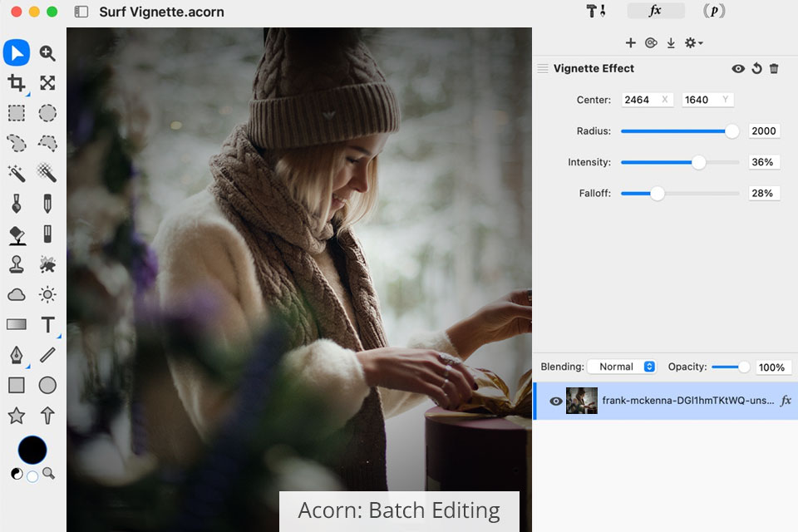Select the Instant Alpha wand tool
The width and height of the screenshot is (798, 532).
[x=47, y=173]
